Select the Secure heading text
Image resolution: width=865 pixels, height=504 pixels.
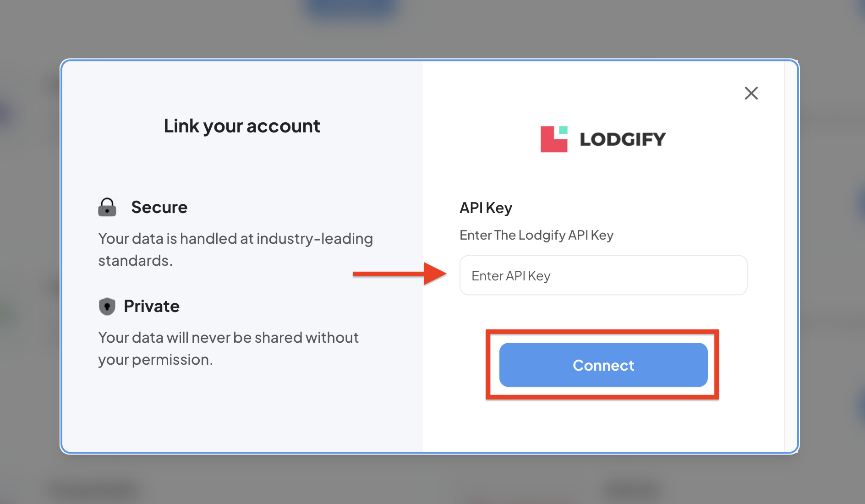coord(159,207)
